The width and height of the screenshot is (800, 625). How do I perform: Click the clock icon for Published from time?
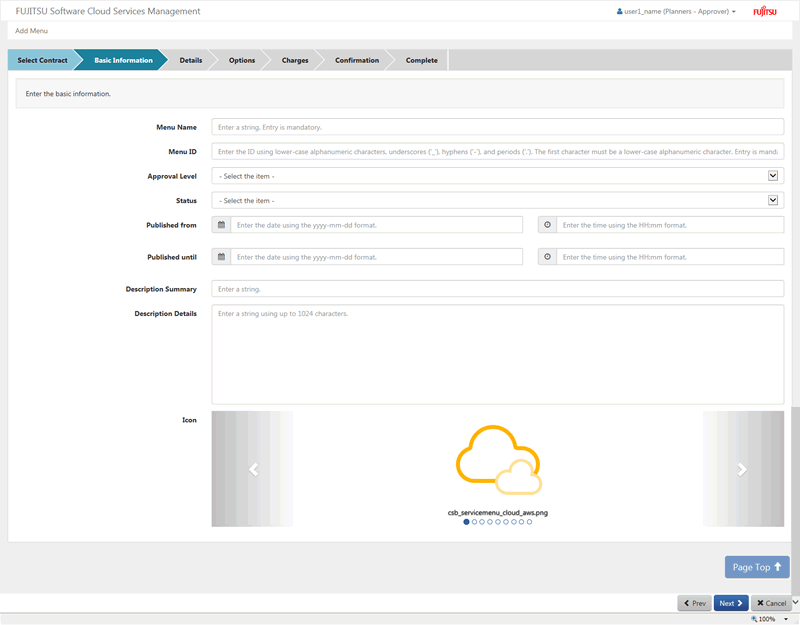click(547, 225)
